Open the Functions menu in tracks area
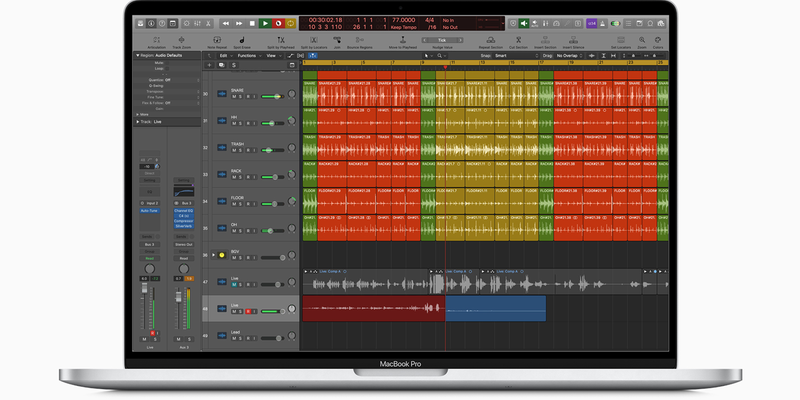Image resolution: width=800 pixels, height=400 pixels. 245,56
